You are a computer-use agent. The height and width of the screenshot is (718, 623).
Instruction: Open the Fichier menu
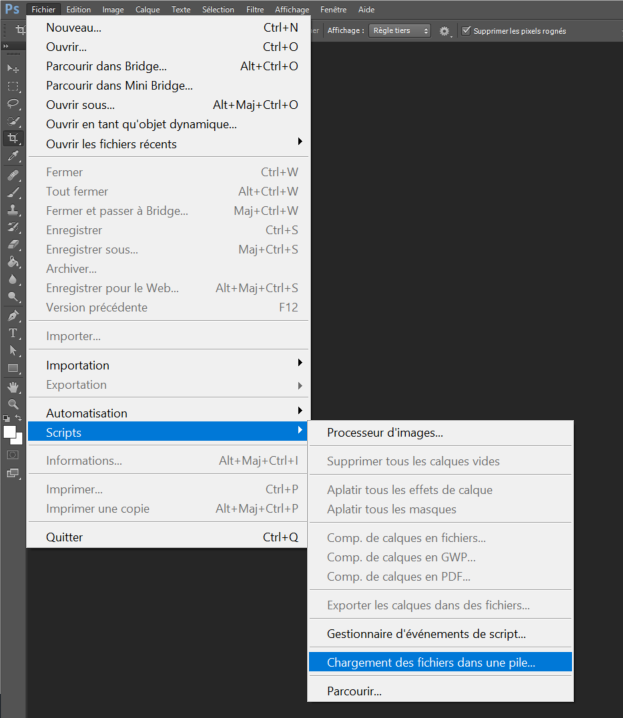[43, 9]
